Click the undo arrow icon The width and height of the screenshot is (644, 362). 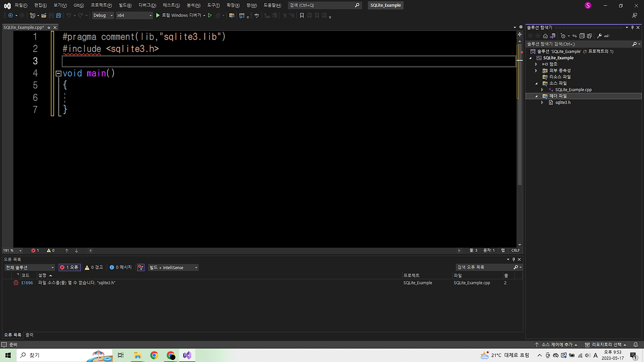[x=69, y=16]
